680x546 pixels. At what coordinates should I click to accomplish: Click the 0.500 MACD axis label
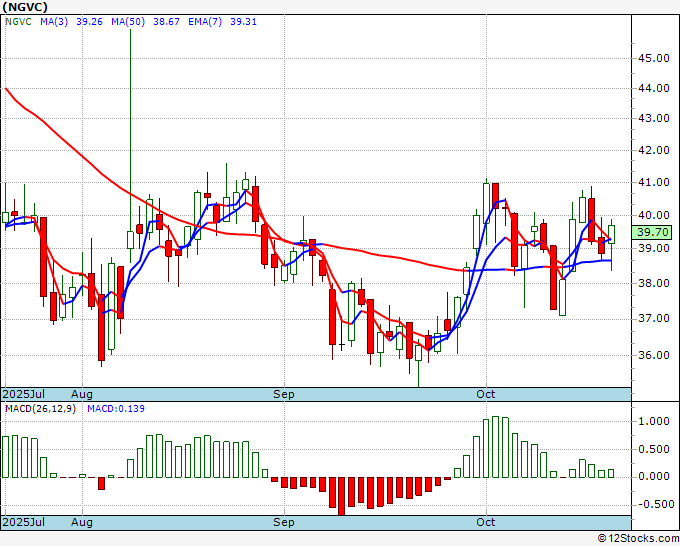pos(654,450)
